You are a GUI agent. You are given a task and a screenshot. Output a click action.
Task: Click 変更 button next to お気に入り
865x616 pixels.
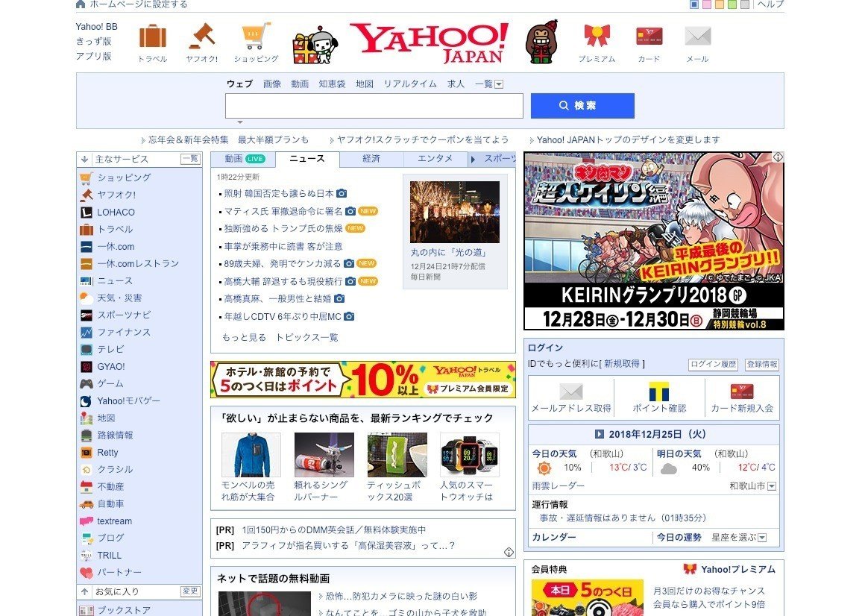pyautogui.click(x=190, y=591)
